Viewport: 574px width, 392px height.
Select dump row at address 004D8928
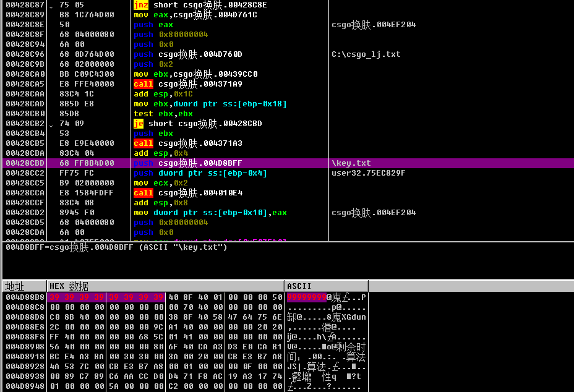185,367
